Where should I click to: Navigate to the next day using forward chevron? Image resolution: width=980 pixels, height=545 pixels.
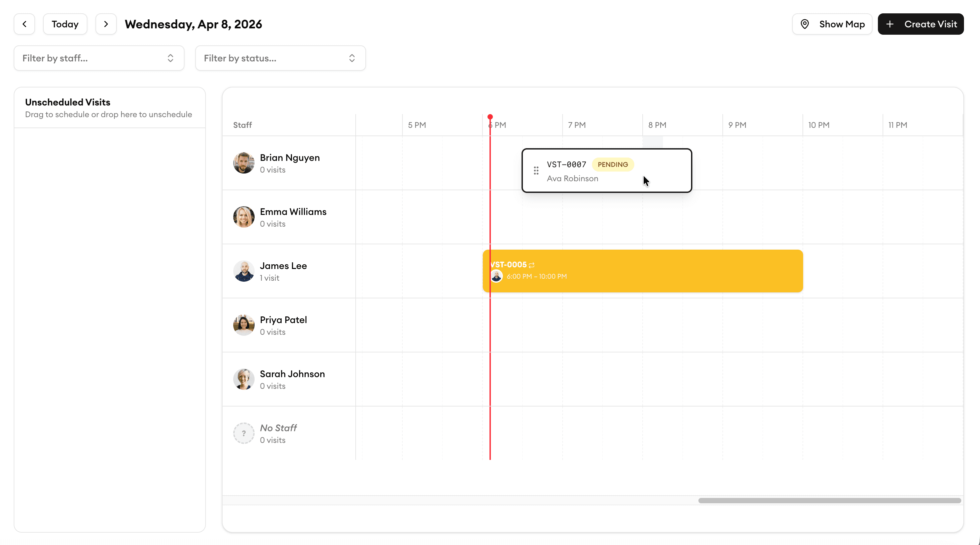click(106, 24)
